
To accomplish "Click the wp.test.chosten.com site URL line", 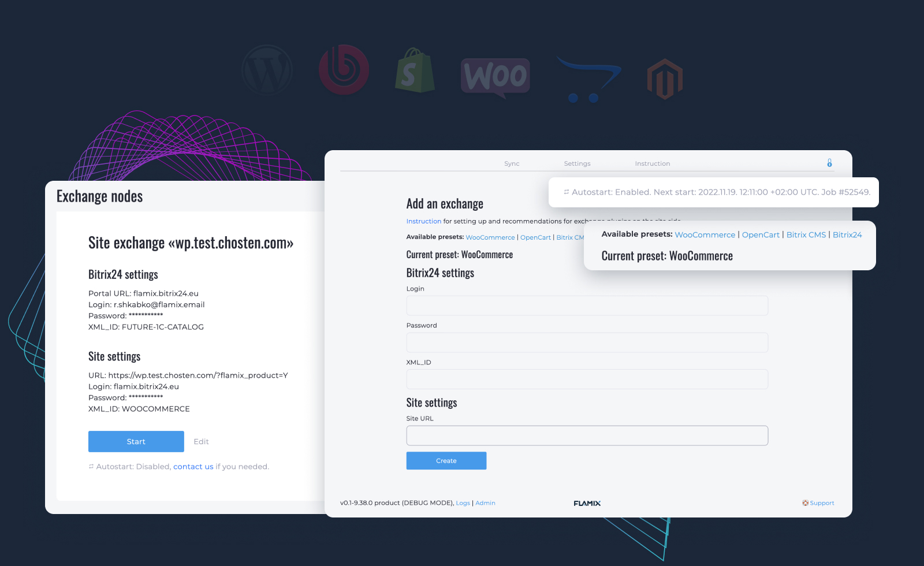I will pyautogui.click(x=188, y=375).
